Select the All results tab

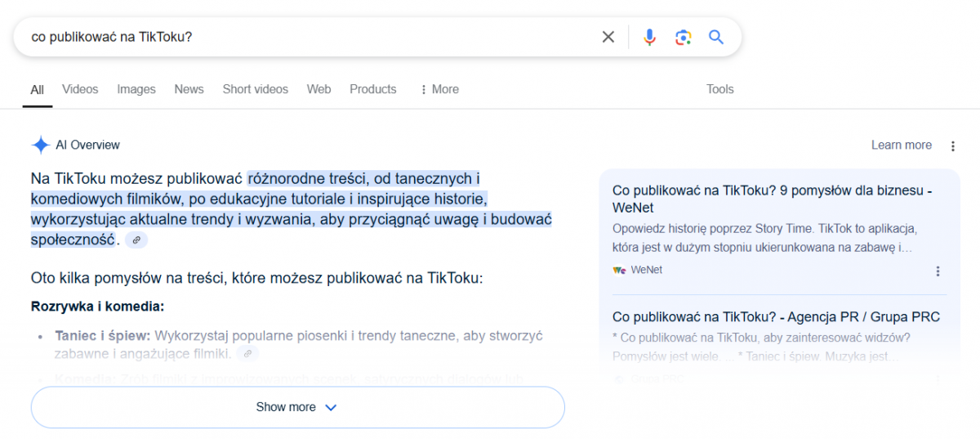pos(38,90)
